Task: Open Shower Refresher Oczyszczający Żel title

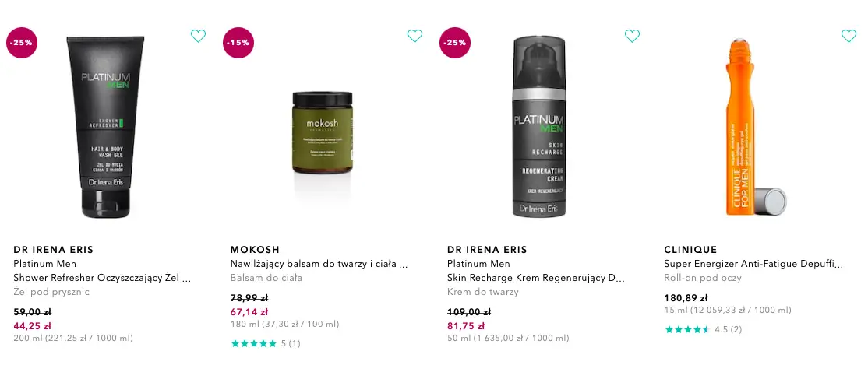Action: pyautogui.click(x=102, y=278)
